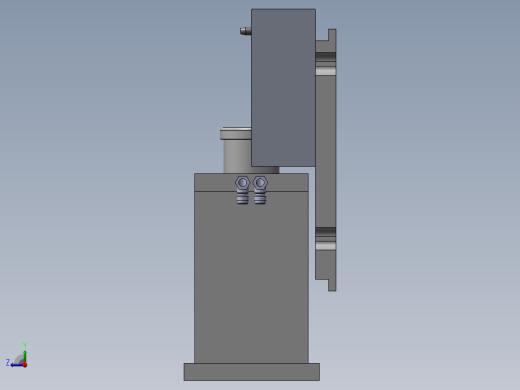Select the right hex pneumatic fitting
Image resolution: width=520 pixels, height=390 pixels.
[260, 190]
